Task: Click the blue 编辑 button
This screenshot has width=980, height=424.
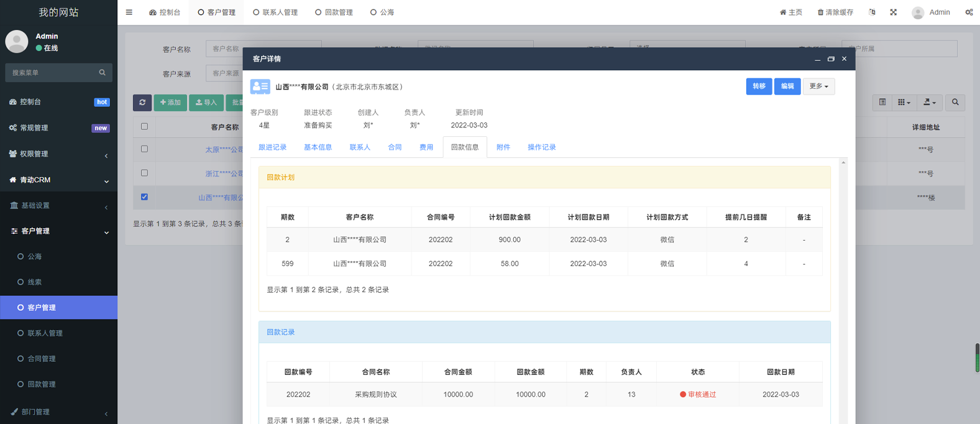Action: pyautogui.click(x=787, y=86)
